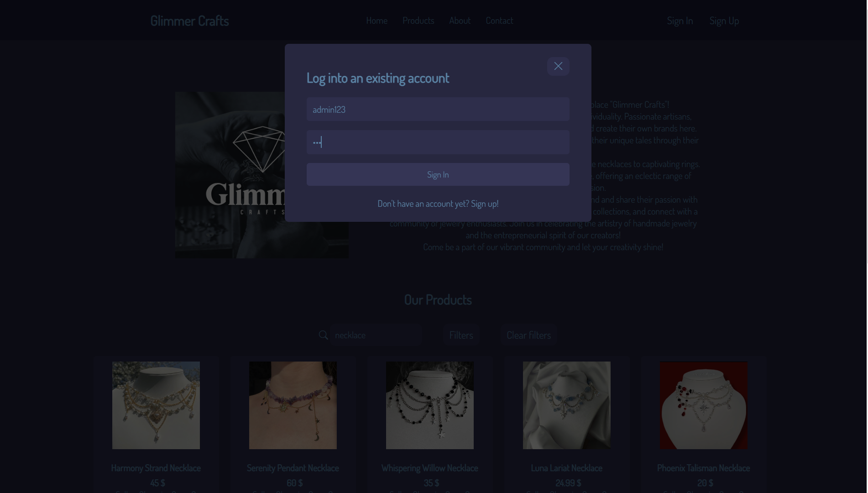868x493 pixels.
Task: Open the Phoenix Talisman Necklace title
Action: coord(703,468)
